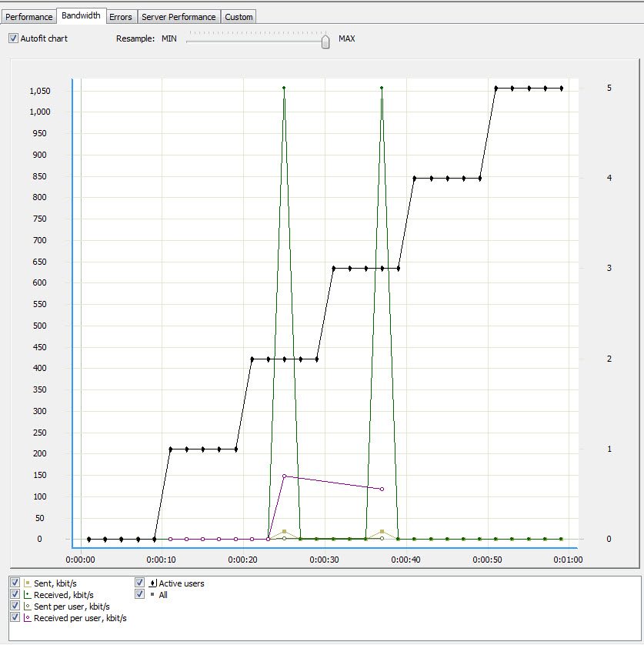Click the 0:01:00 time axis label
The height and width of the screenshot is (645, 644).
pyautogui.click(x=568, y=560)
